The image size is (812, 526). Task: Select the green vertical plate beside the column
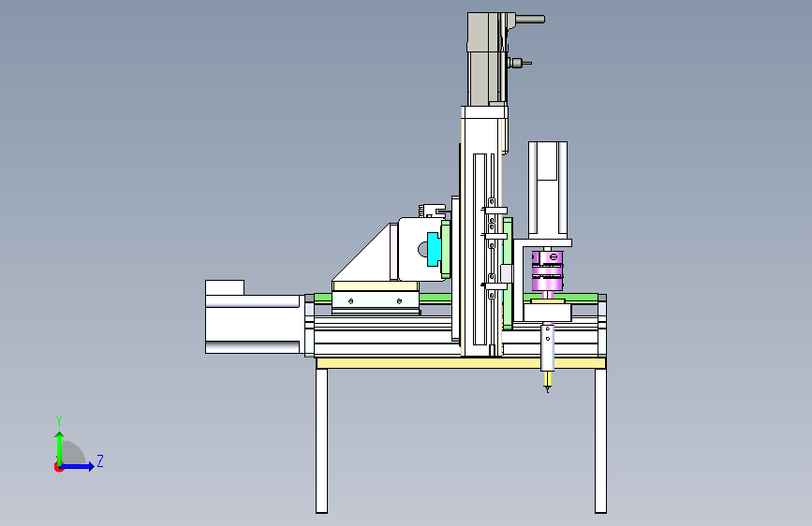[508, 273]
